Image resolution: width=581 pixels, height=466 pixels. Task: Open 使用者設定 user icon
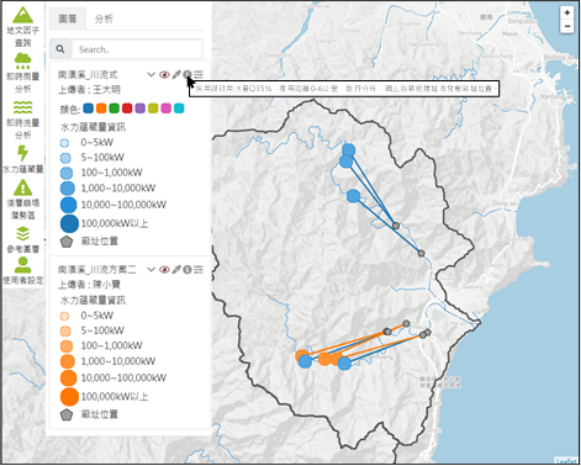coord(23,265)
